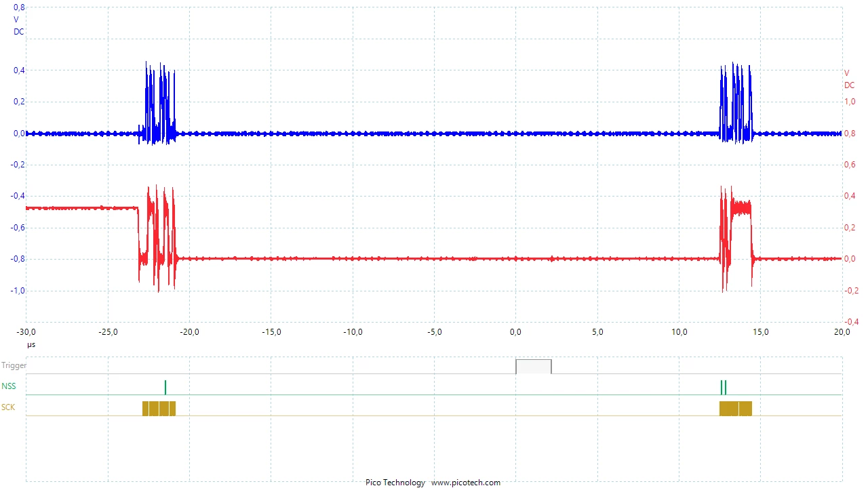Click the right SCK clock burst block
Viewport: 868px width, 488px height.
click(x=736, y=408)
